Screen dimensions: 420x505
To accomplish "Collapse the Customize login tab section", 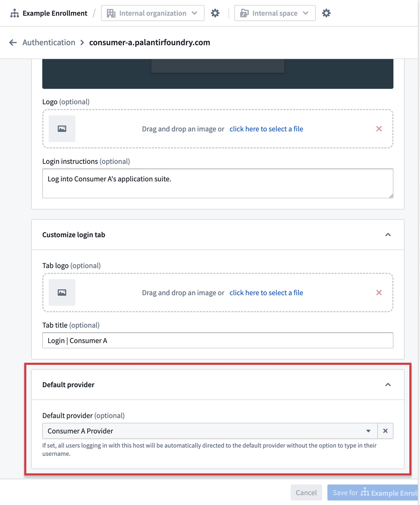I will 389,235.
